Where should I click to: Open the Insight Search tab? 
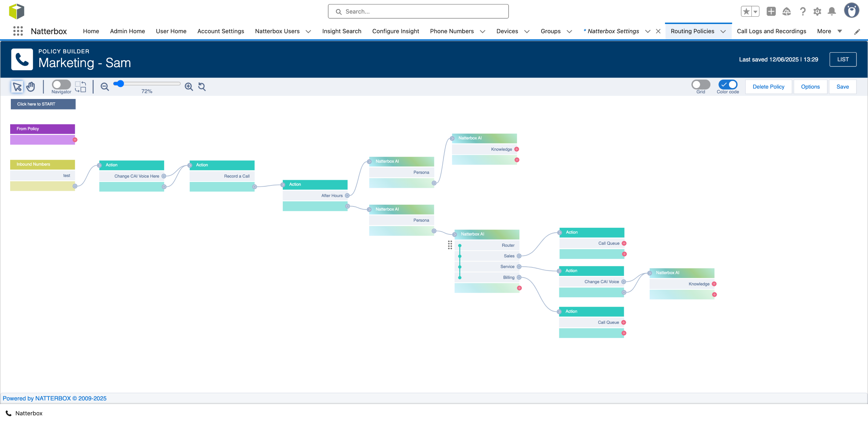pos(341,31)
